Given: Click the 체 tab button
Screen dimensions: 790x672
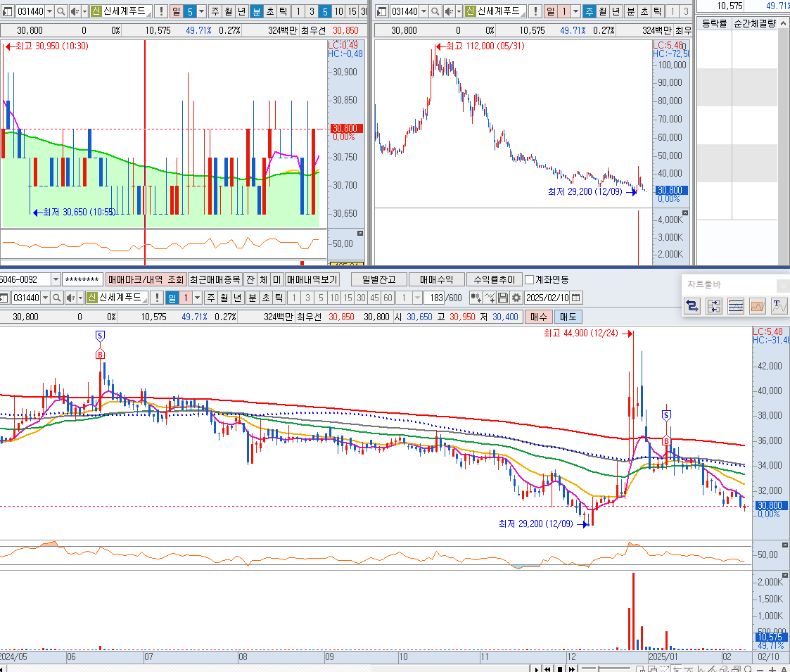Looking at the screenshot, I should pos(264,279).
